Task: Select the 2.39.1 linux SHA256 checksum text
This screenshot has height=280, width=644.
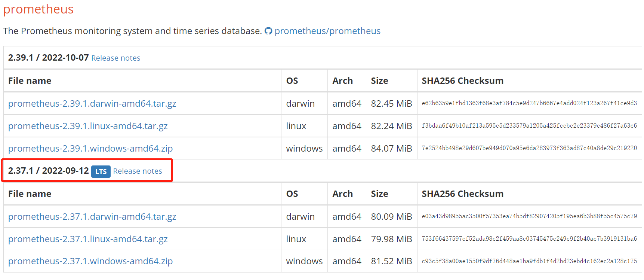Action: [x=529, y=126]
